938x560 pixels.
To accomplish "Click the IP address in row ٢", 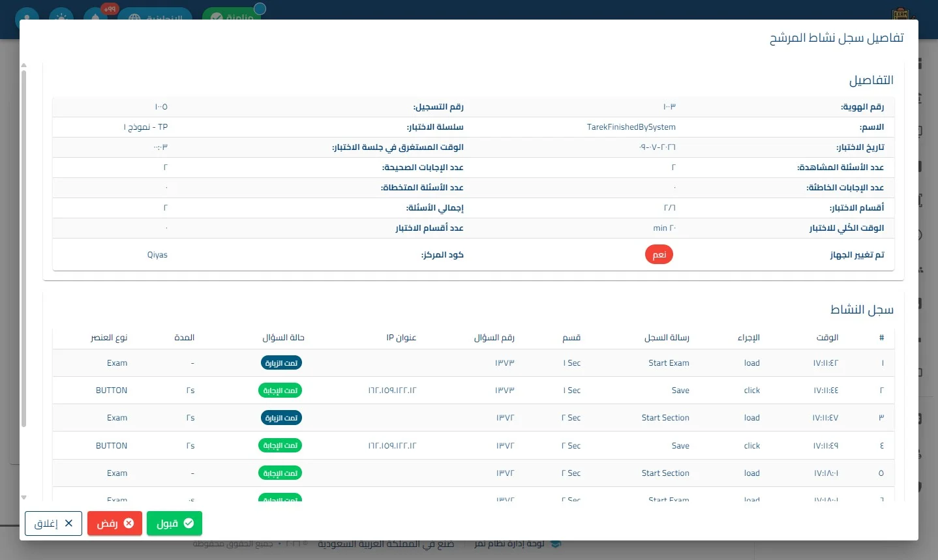I will tap(392, 391).
